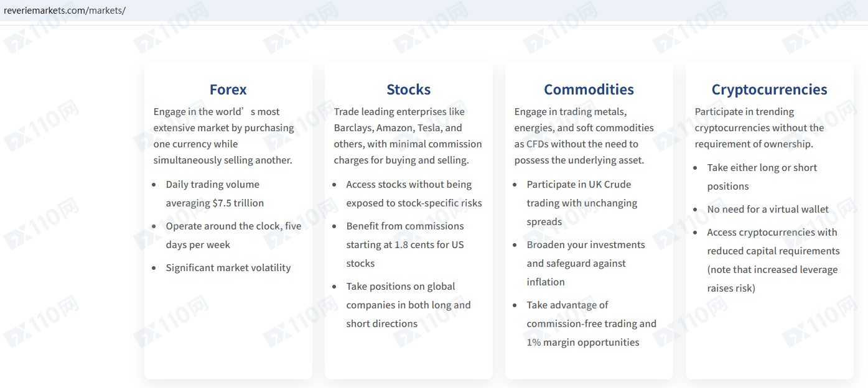The height and width of the screenshot is (388, 868).
Task: Click the "Significant market volatility" bullet
Action: click(228, 267)
